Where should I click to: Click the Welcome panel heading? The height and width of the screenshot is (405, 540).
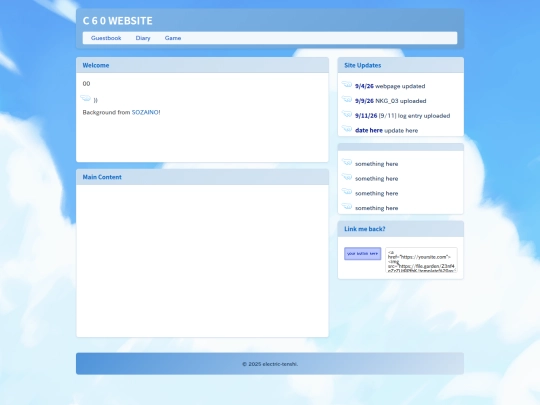[x=96, y=65]
